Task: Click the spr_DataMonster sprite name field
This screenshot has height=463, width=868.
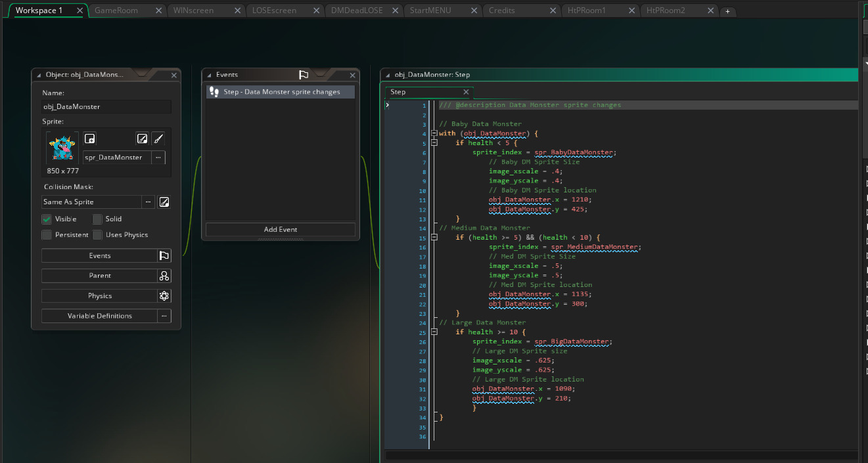Action: coord(117,158)
